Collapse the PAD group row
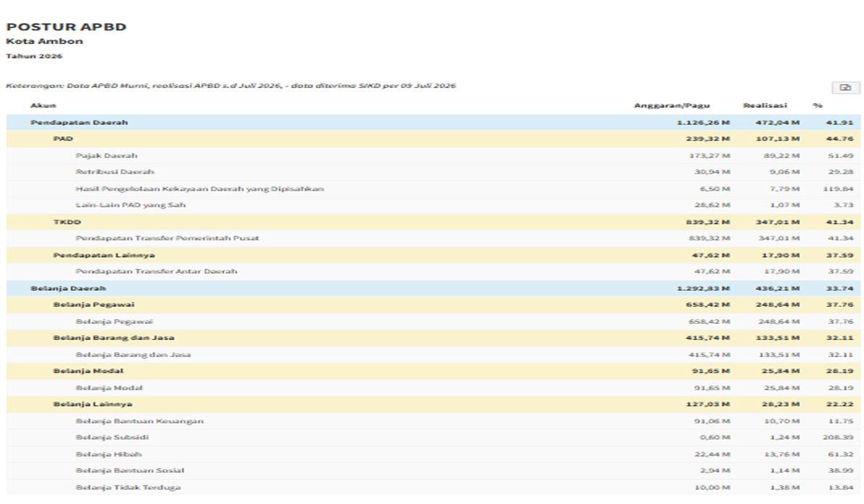864x504 pixels. pos(433,139)
